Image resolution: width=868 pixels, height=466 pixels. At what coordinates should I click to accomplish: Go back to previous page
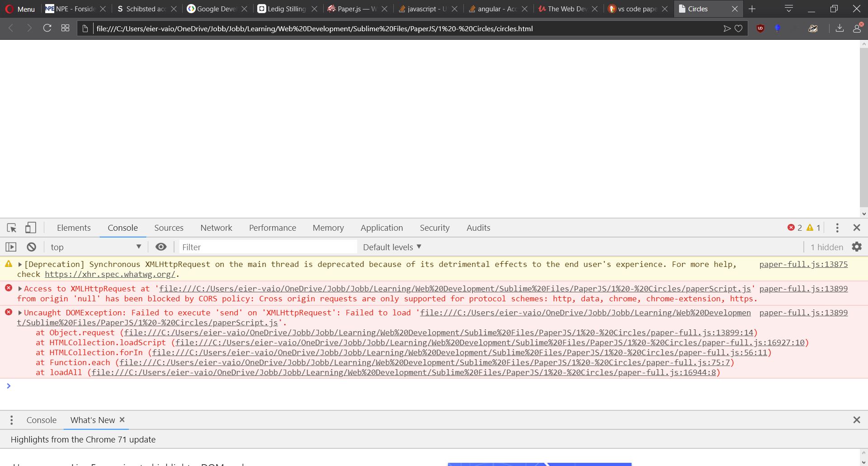click(x=11, y=28)
